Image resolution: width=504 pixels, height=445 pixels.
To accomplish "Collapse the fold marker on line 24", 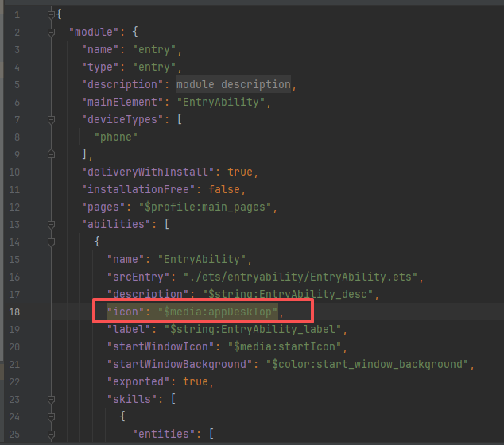I will [x=51, y=416].
